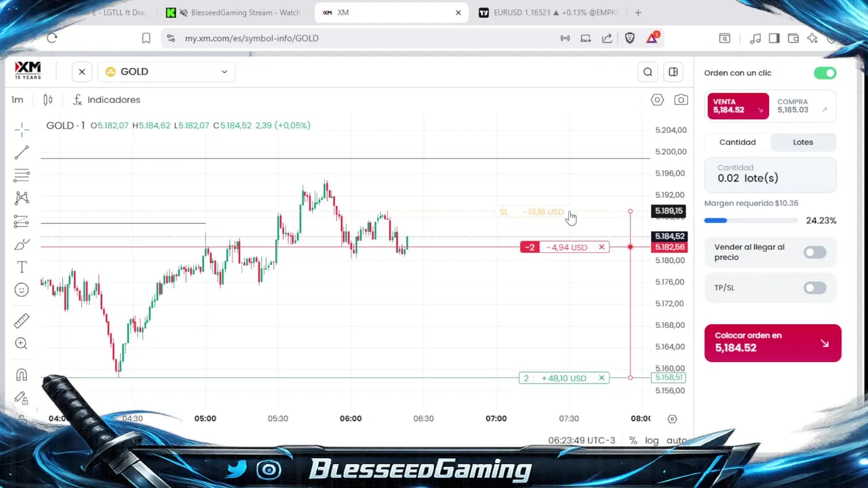Open timezone menu 06:23:49 UTC-3
Viewport: 868px width, 488px height.
581,441
